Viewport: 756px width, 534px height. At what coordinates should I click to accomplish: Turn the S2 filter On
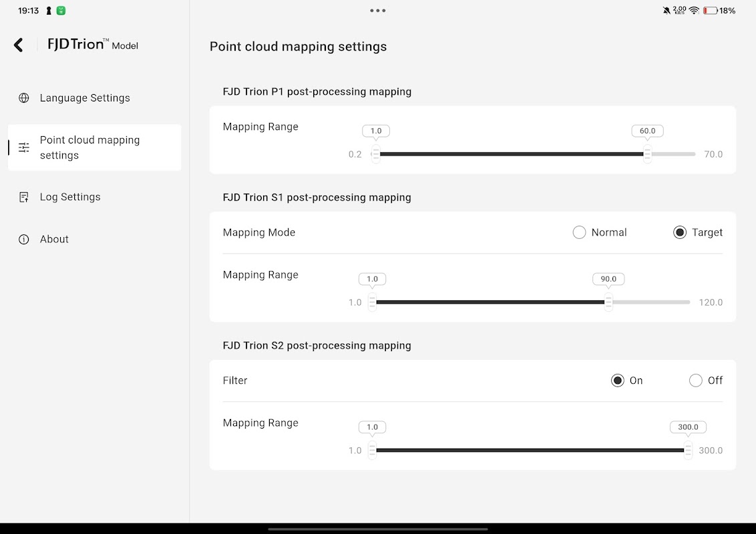coord(618,380)
